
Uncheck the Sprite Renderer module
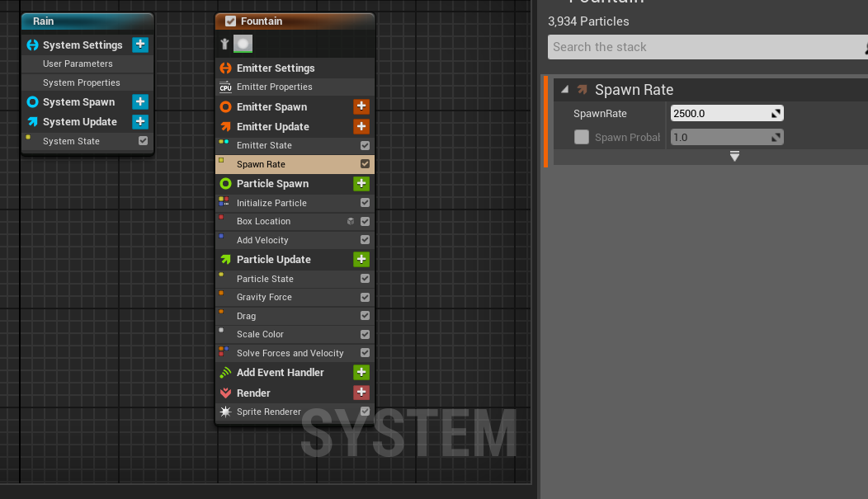tap(365, 412)
